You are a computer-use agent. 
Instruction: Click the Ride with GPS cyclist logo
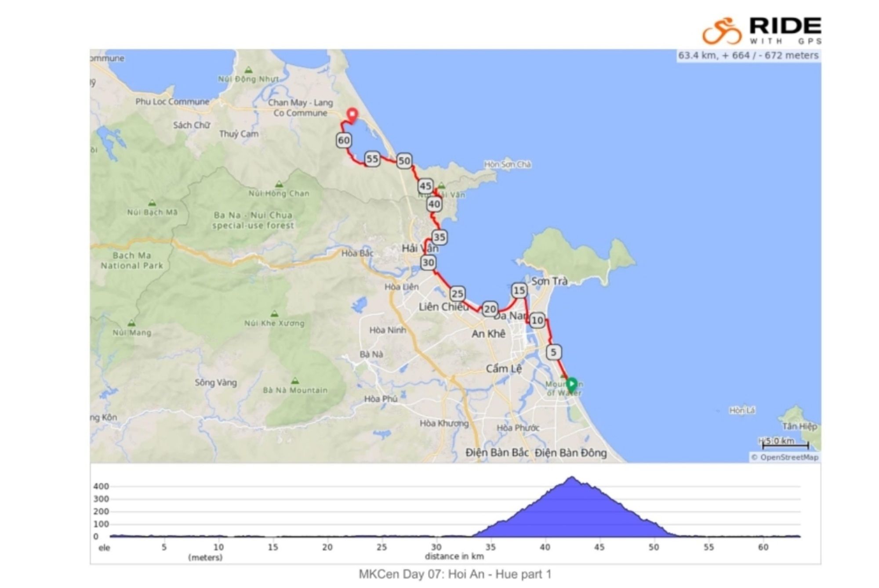[722, 31]
